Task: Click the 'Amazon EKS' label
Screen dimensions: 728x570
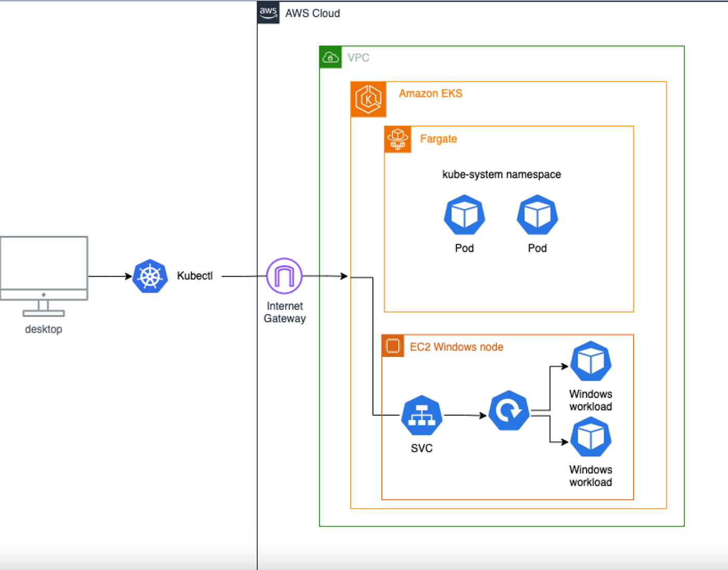Action: (x=431, y=94)
